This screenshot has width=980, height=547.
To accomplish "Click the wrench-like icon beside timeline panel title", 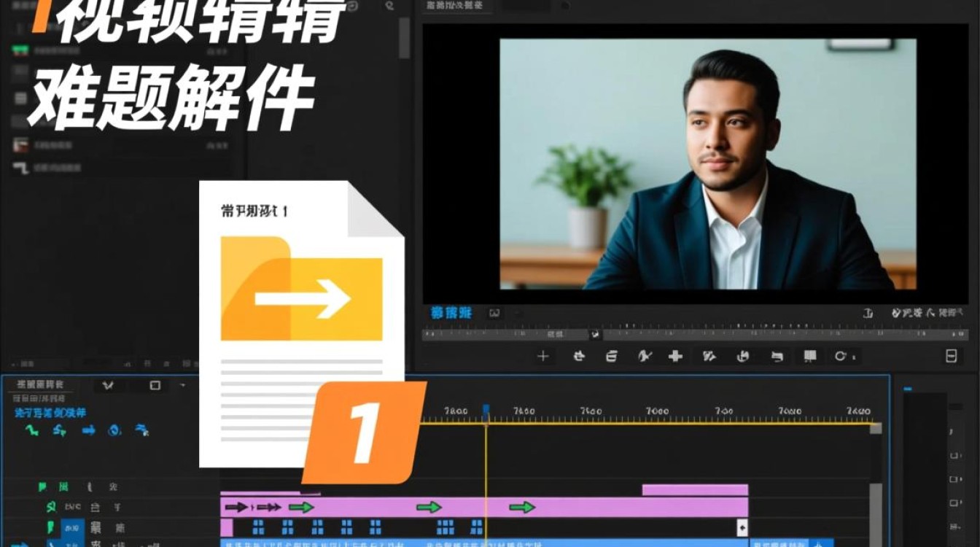I will click(x=109, y=385).
